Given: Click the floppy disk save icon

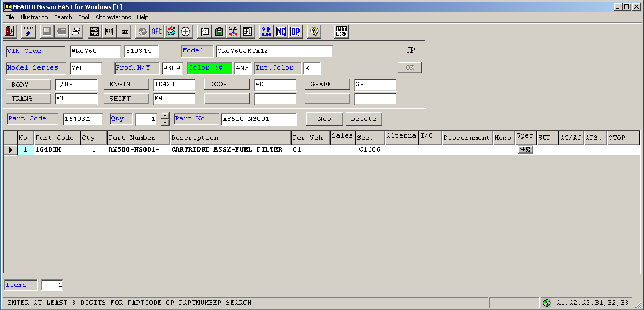Looking at the screenshot, I should (47, 32).
